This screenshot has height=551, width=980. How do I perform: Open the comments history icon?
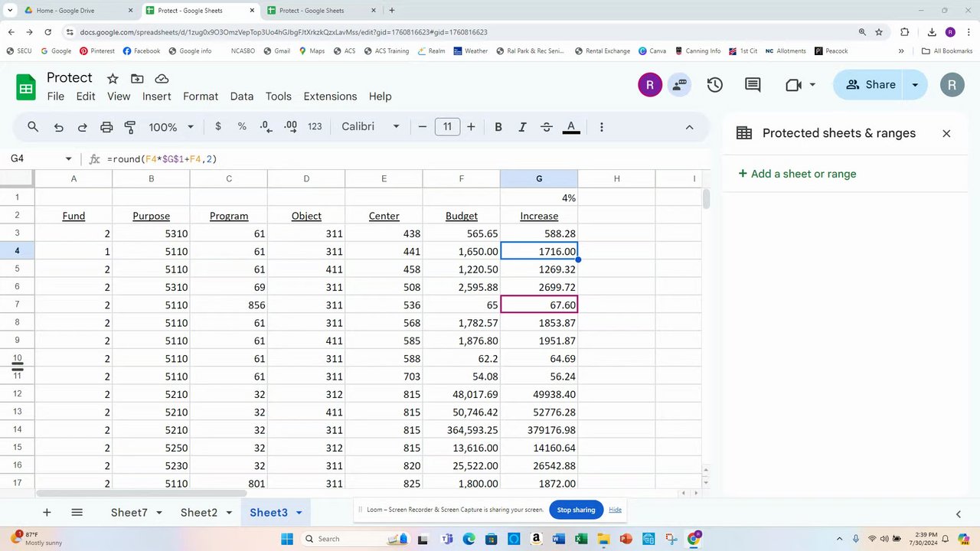(x=753, y=85)
